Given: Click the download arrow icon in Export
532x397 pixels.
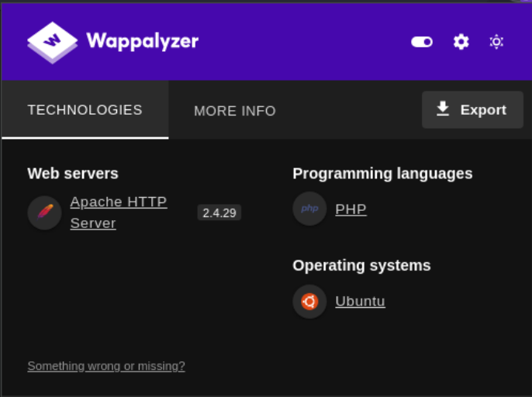Looking at the screenshot, I should pyautogui.click(x=443, y=109).
